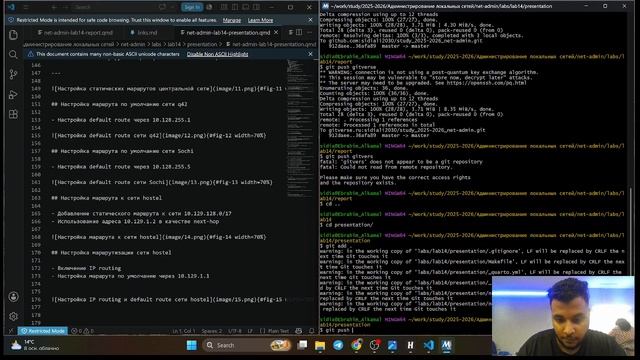Open the Windows Start menu
This screenshot has height=360, width=640.
pos(191,345)
